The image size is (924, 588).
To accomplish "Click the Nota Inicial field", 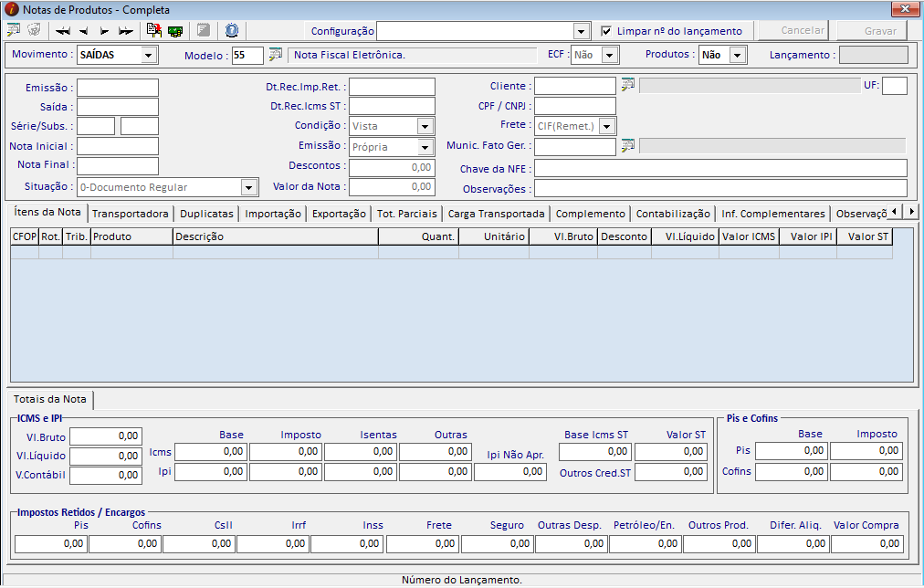I will [118, 146].
